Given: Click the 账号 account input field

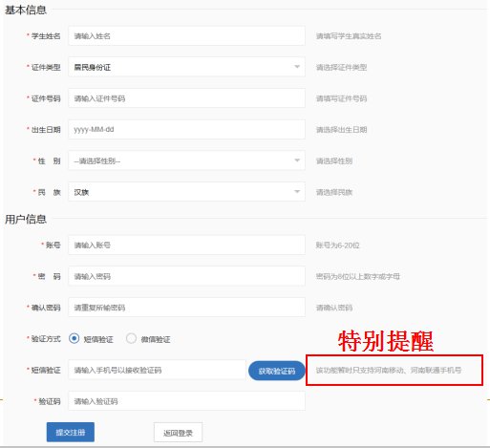Looking at the screenshot, I should click(x=186, y=245).
